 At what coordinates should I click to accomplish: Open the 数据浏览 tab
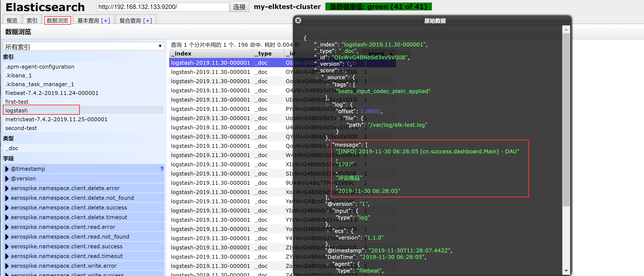[x=57, y=20]
